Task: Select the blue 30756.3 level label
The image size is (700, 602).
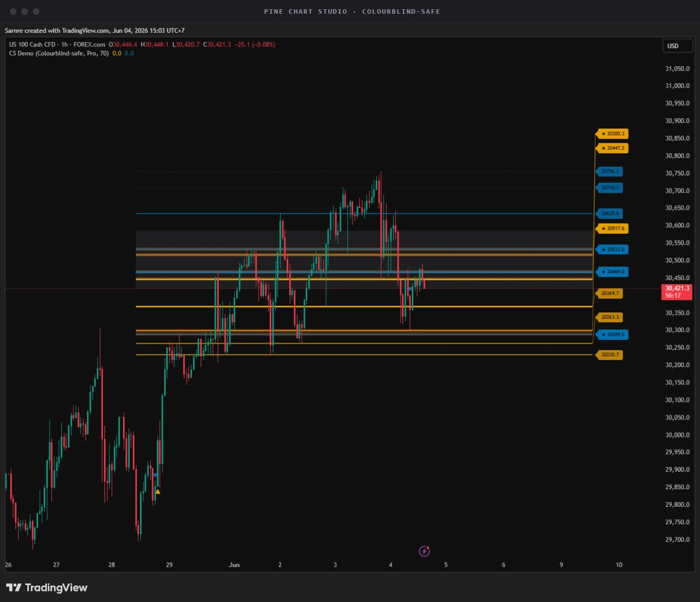Action: (609, 171)
